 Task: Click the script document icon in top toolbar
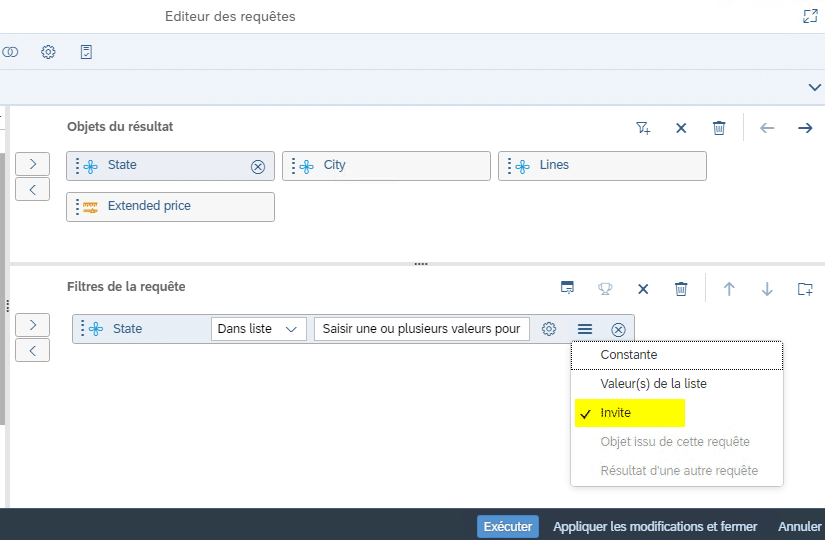point(86,52)
